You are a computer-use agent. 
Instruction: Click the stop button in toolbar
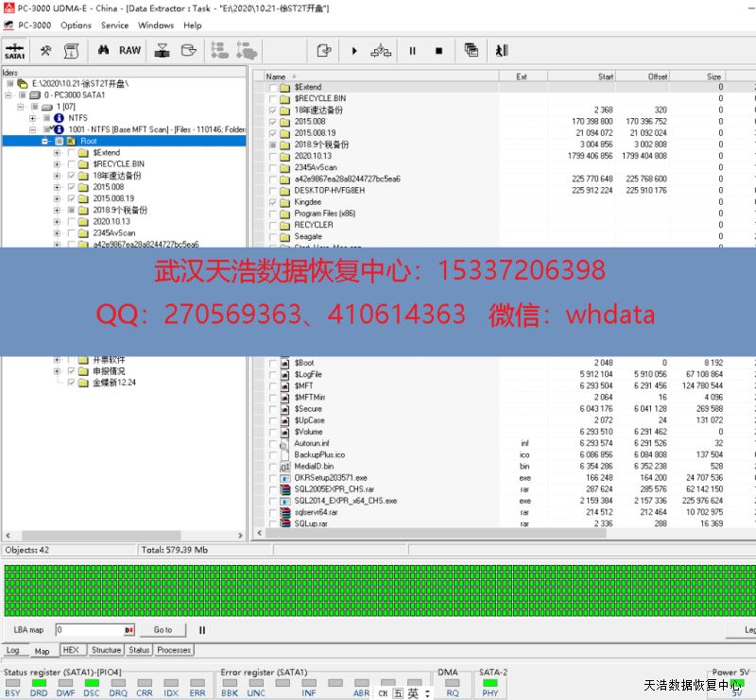click(438, 50)
